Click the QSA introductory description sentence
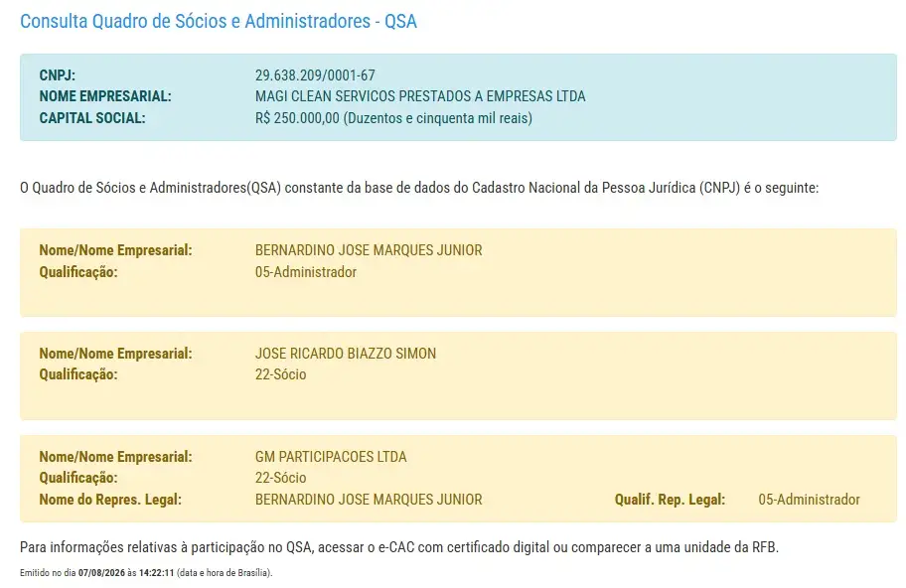The height and width of the screenshot is (588, 906). pos(419,188)
